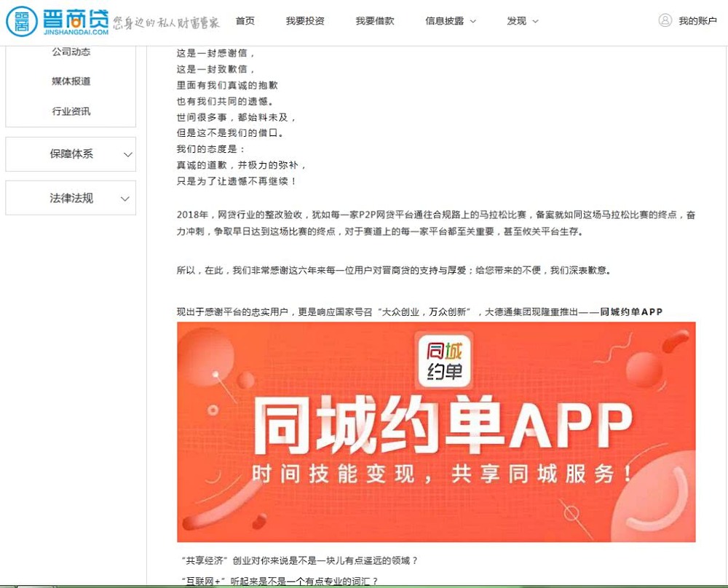Select 首页 in the navigation bar
Viewport: 728px width, 588px height.
(245, 21)
